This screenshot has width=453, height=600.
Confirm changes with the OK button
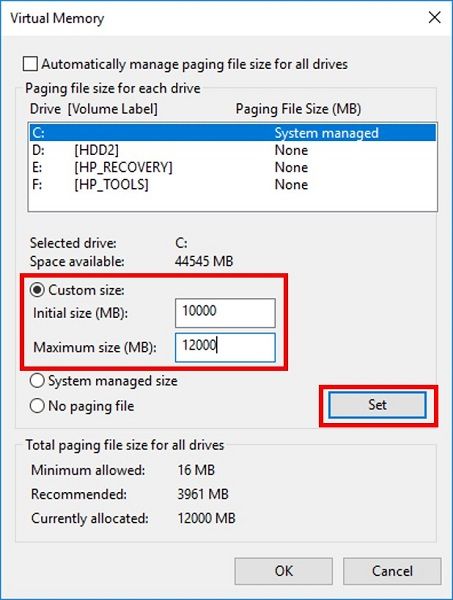(x=284, y=571)
